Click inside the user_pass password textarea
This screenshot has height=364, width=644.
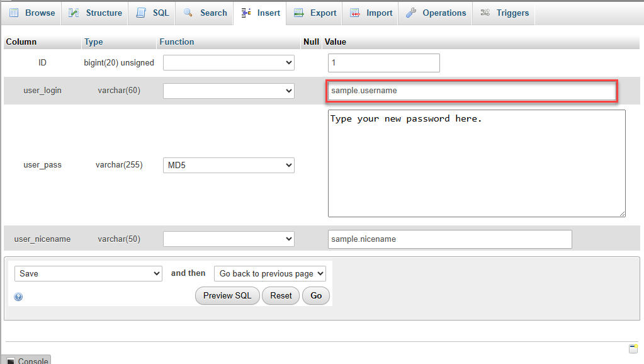click(475, 162)
